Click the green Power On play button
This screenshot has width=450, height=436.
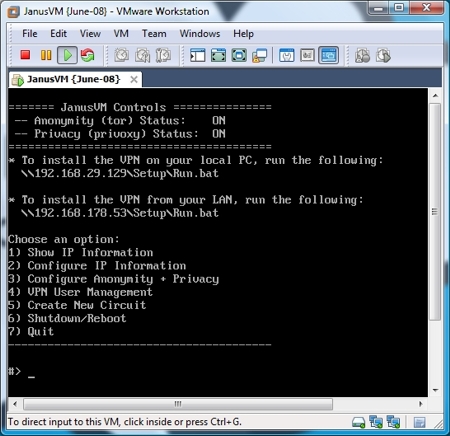(67, 55)
